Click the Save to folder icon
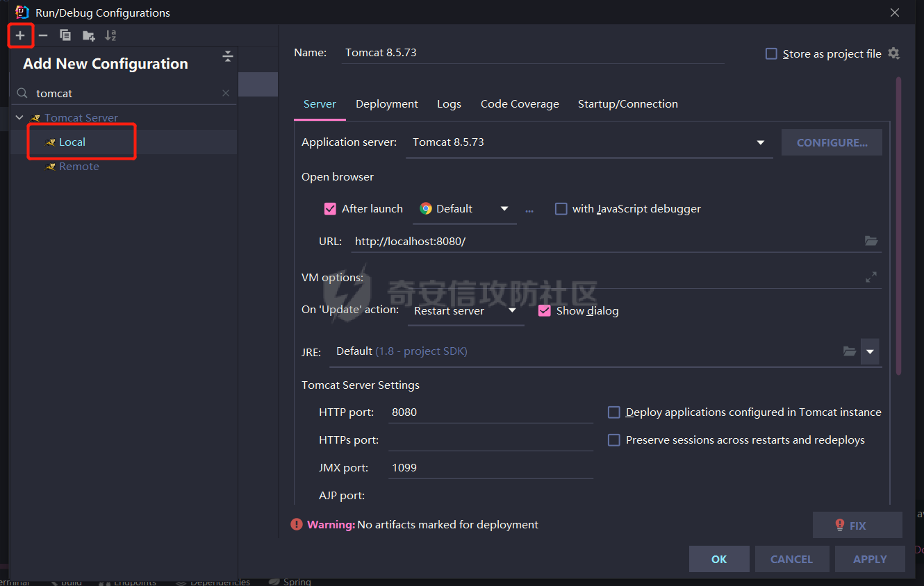The height and width of the screenshot is (586, 924). coord(88,35)
